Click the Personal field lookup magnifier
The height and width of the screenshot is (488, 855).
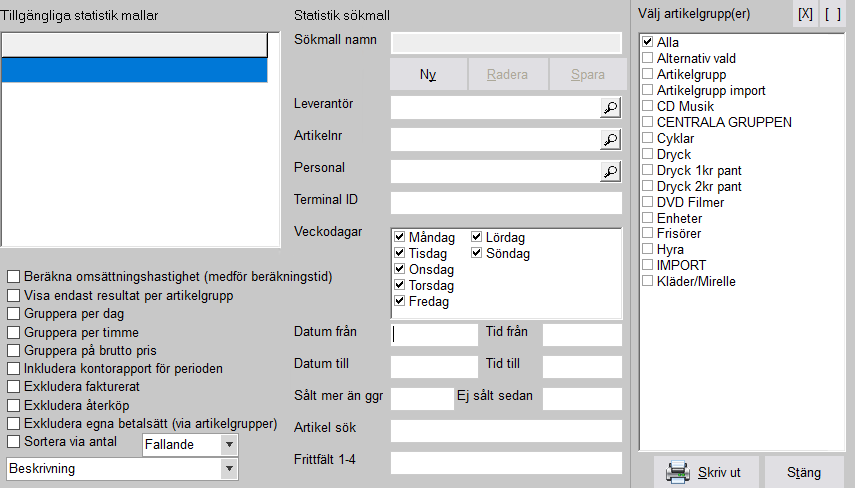coord(610,172)
